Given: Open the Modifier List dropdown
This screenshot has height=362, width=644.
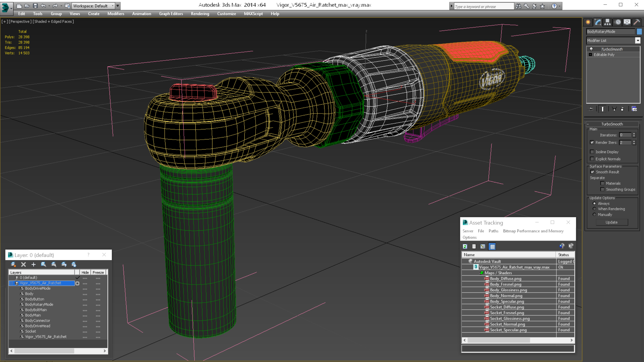Looking at the screenshot, I should coord(638,40).
